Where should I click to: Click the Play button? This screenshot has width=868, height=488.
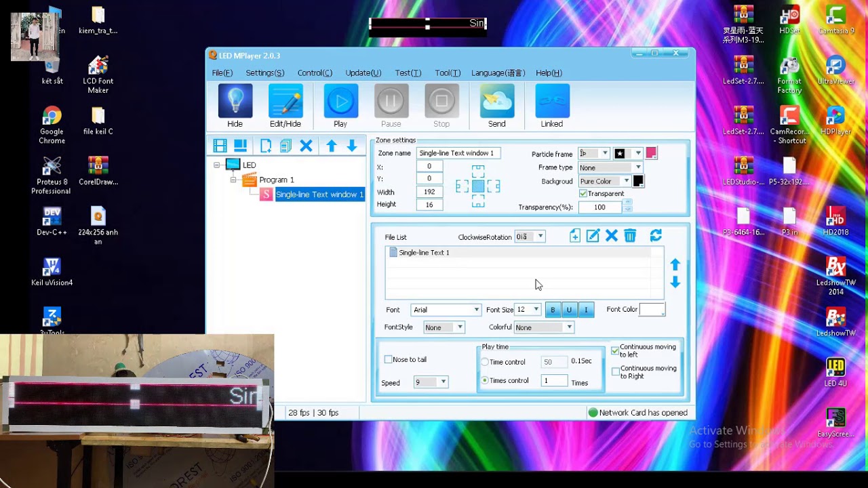pyautogui.click(x=340, y=106)
